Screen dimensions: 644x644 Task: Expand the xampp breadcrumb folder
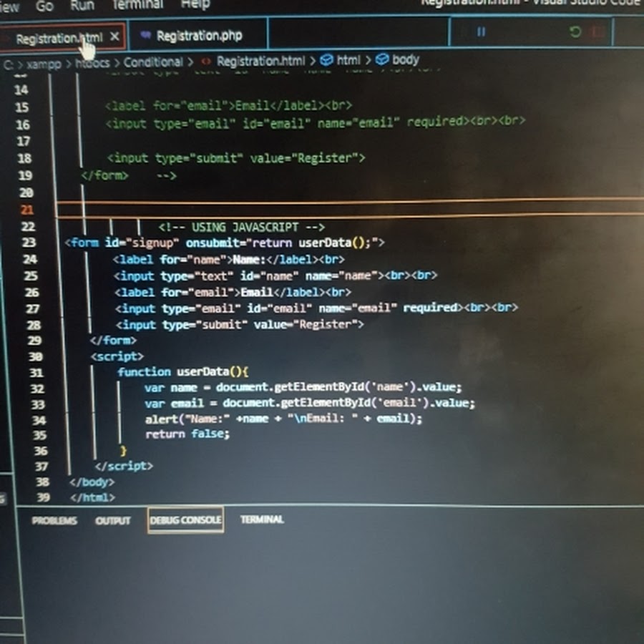[x=44, y=64]
